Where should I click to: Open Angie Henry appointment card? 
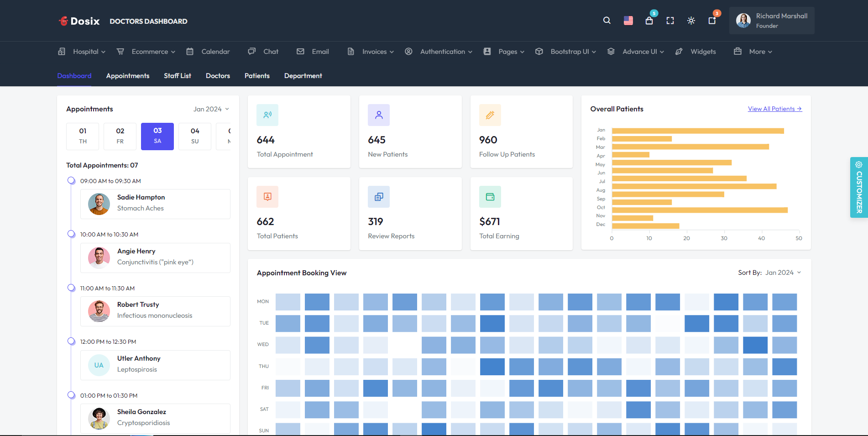pyautogui.click(x=155, y=258)
